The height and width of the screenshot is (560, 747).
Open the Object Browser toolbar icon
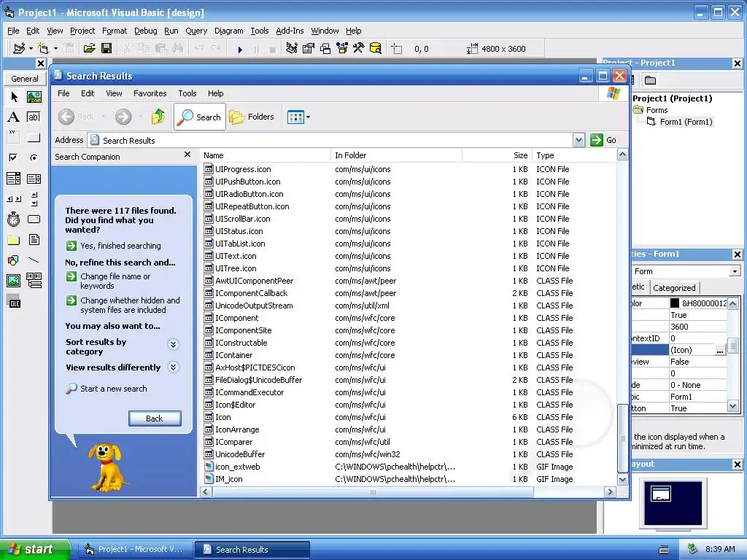click(x=342, y=48)
